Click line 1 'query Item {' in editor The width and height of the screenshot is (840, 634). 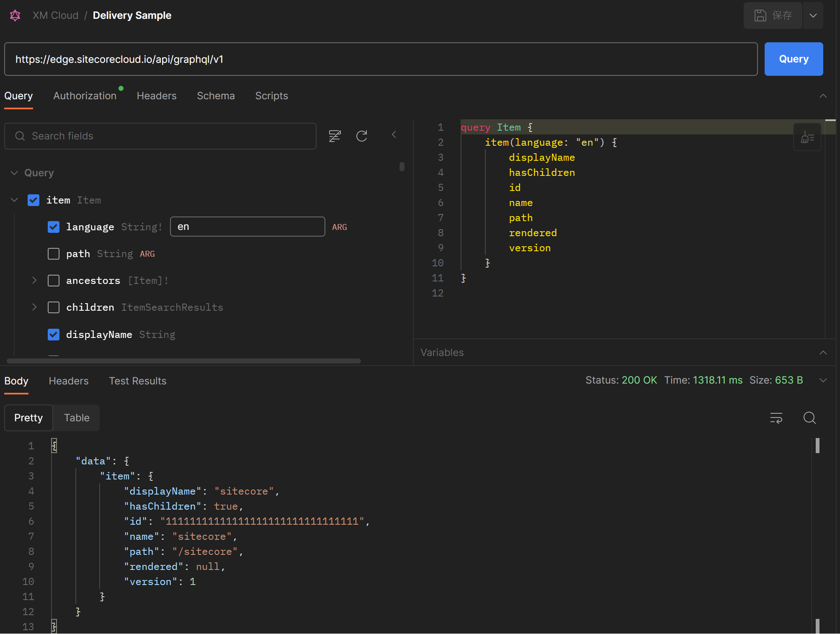pyautogui.click(x=497, y=127)
